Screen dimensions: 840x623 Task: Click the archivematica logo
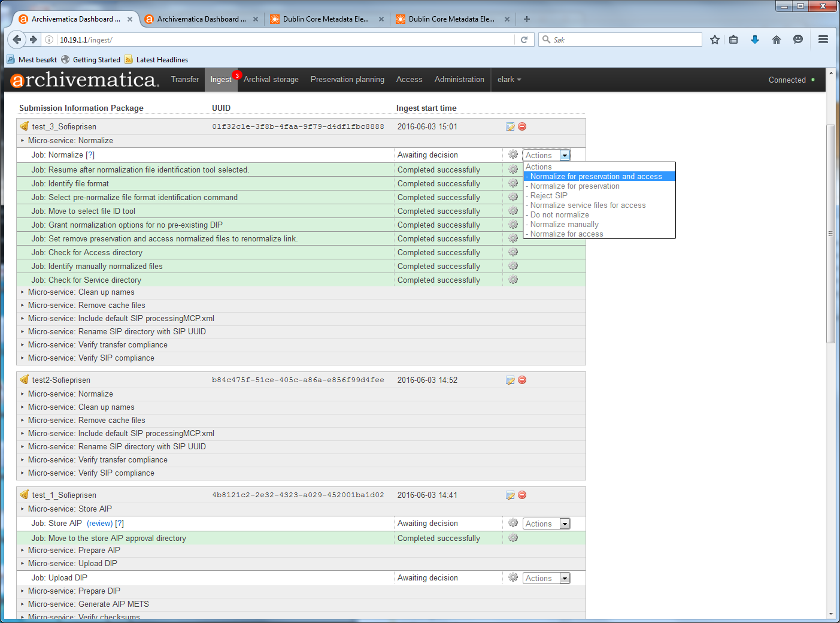pos(84,80)
